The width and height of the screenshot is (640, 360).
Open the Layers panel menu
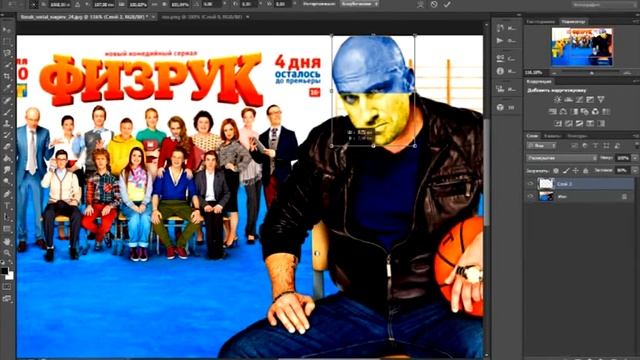point(636,136)
